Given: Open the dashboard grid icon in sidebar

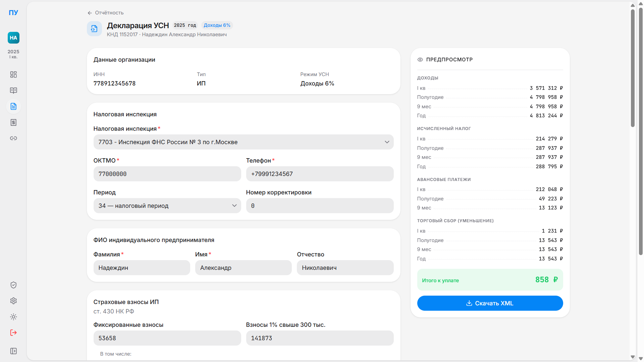Looking at the screenshot, I should click(13, 74).
